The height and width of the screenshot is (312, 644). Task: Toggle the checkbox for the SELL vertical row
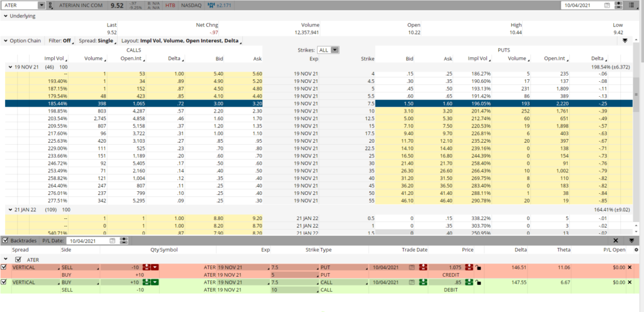click(4, 267)
